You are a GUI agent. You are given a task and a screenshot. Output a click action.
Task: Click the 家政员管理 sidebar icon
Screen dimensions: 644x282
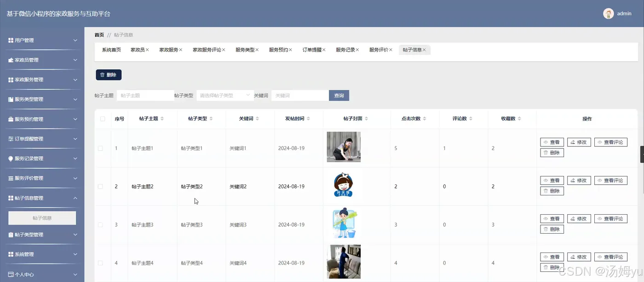[x=11, y=60]
